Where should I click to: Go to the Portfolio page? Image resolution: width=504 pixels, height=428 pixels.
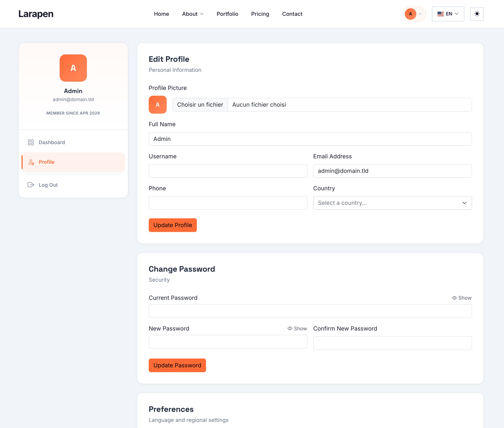pos(227,14)
